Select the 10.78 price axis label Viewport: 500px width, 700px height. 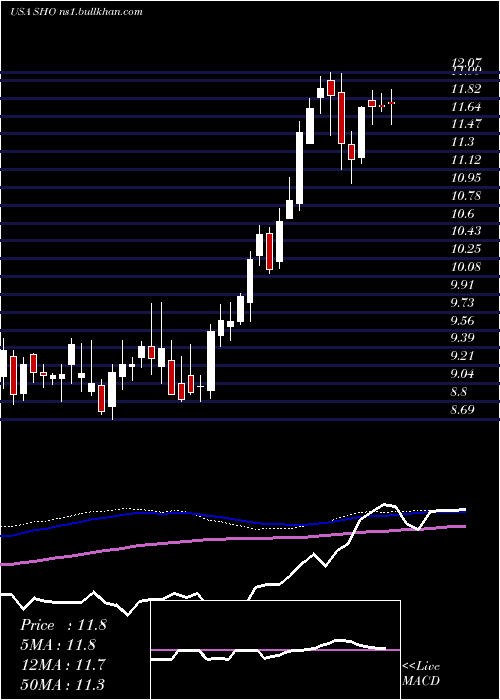466,196
